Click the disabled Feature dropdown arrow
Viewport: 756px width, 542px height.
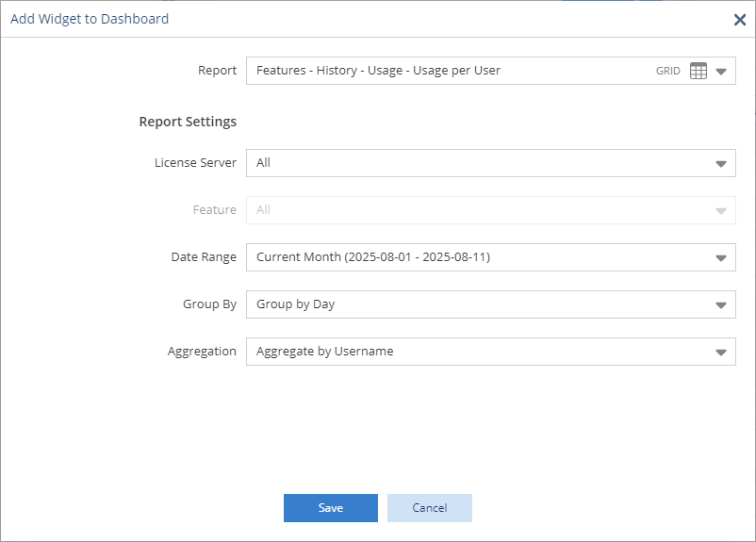coord(721,211)
